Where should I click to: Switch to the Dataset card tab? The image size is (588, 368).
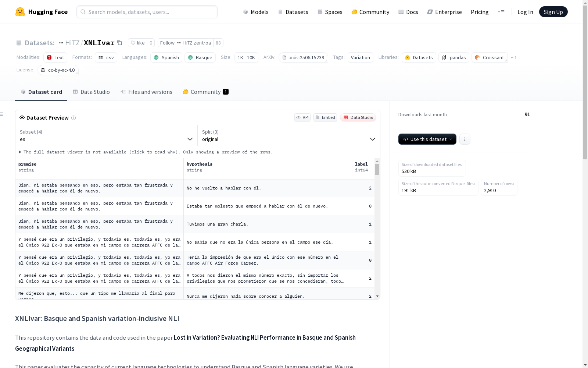coord(41,92)
